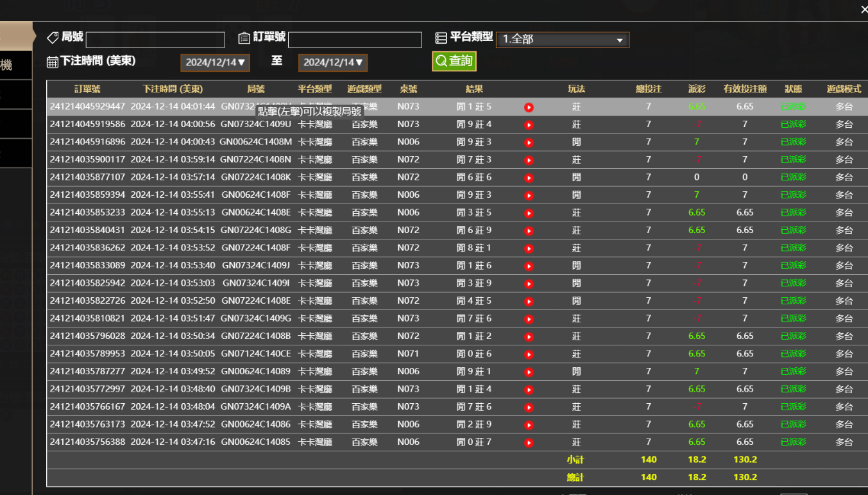Screen dimensions: 868x495
Task: Open the end date picker after 至
Action: (x=333, y=63)
